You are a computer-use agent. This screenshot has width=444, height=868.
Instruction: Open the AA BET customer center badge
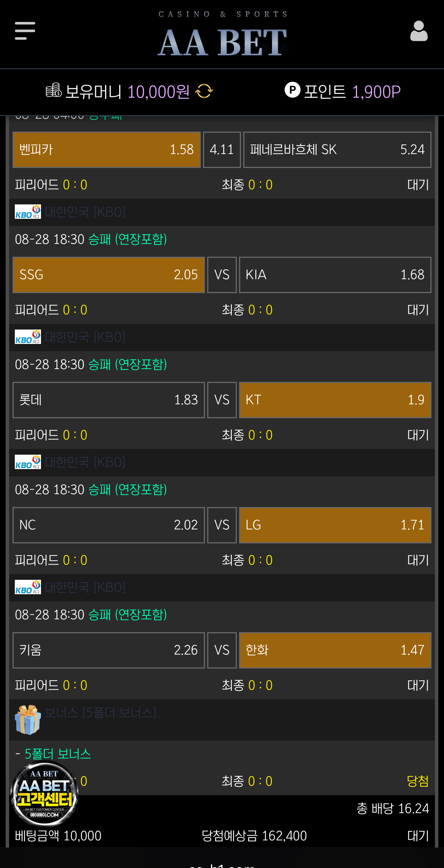(x=44, y=793)
